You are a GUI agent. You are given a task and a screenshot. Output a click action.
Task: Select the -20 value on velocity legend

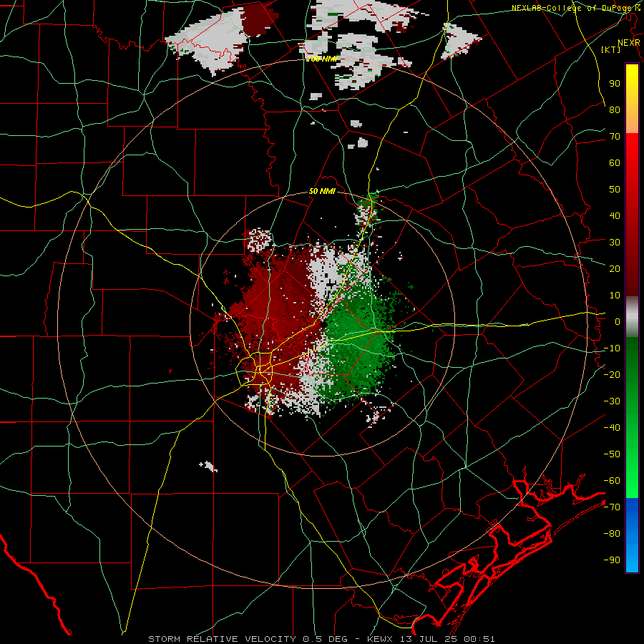[612, 375]
